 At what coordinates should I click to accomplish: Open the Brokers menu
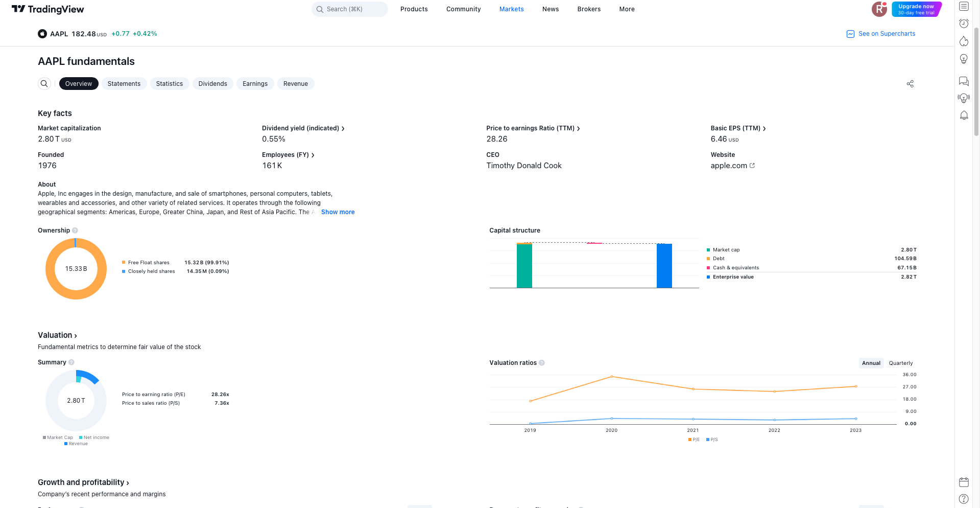click(x=589, y=9)
